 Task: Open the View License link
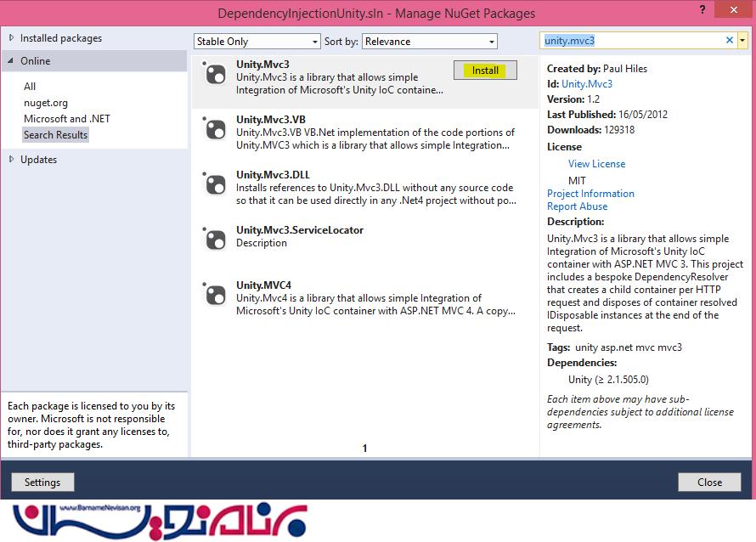pyautogui.click(x=596, y=164)
